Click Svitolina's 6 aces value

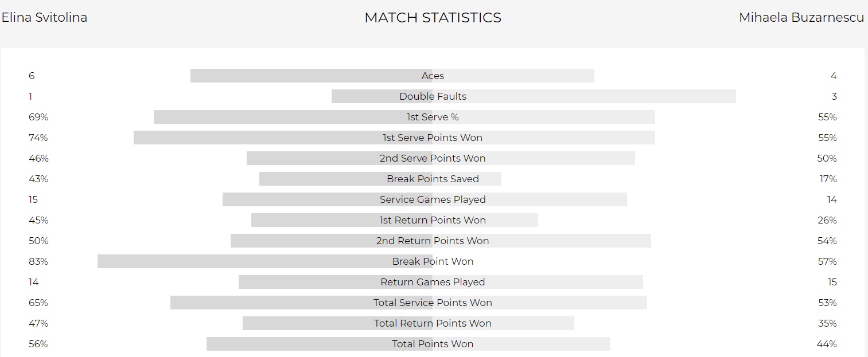tap(32, 76)
